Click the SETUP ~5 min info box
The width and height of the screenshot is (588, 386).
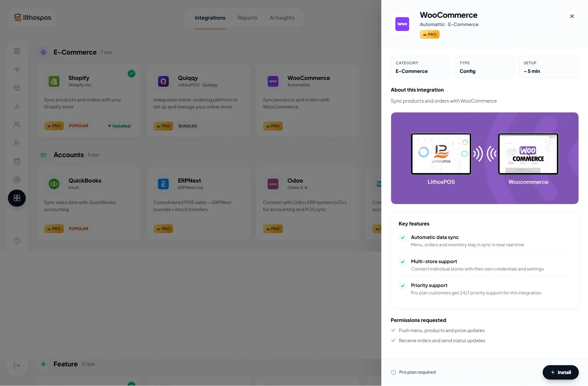coord(549,67)
